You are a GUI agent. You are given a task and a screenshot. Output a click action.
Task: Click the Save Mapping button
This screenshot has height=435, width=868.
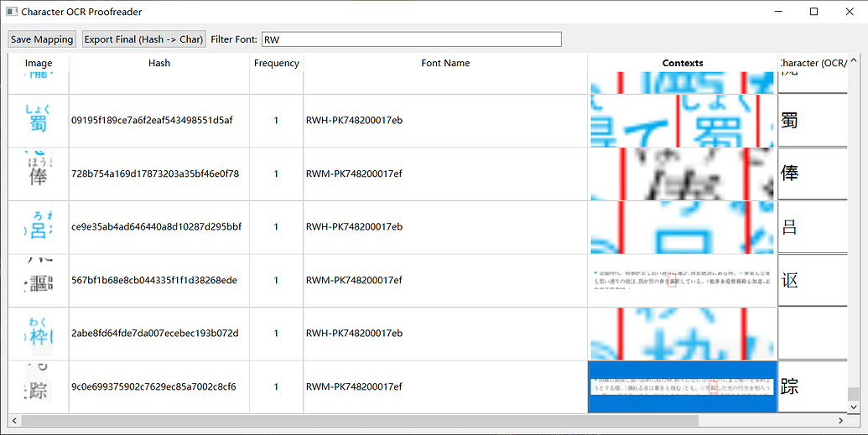click(x=42, y=39)
